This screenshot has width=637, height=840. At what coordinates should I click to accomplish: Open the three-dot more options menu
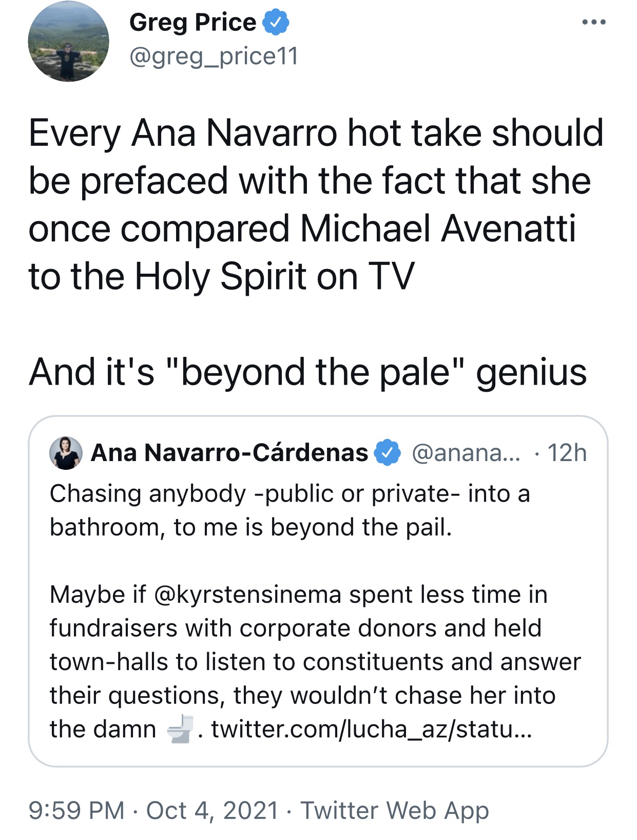click(594, 23)
